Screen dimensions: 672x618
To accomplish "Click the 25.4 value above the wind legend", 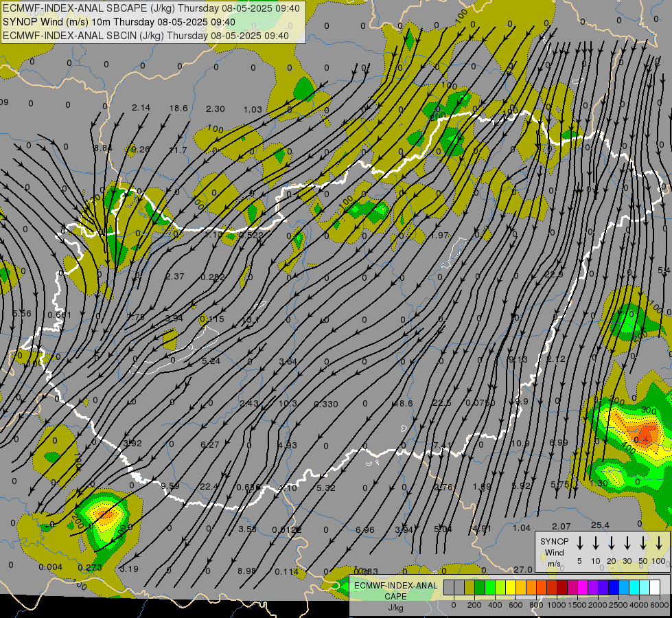I will pos(600,525).
